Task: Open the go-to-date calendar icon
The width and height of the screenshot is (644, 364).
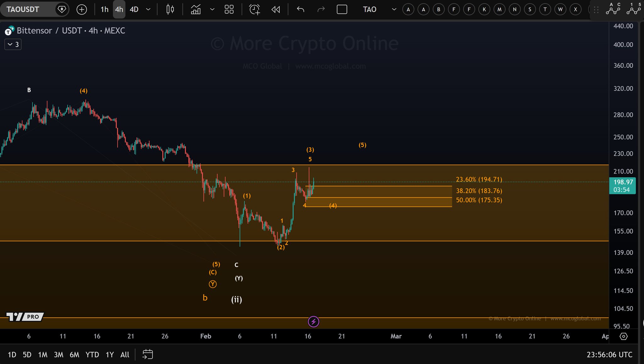Action: 147,355
